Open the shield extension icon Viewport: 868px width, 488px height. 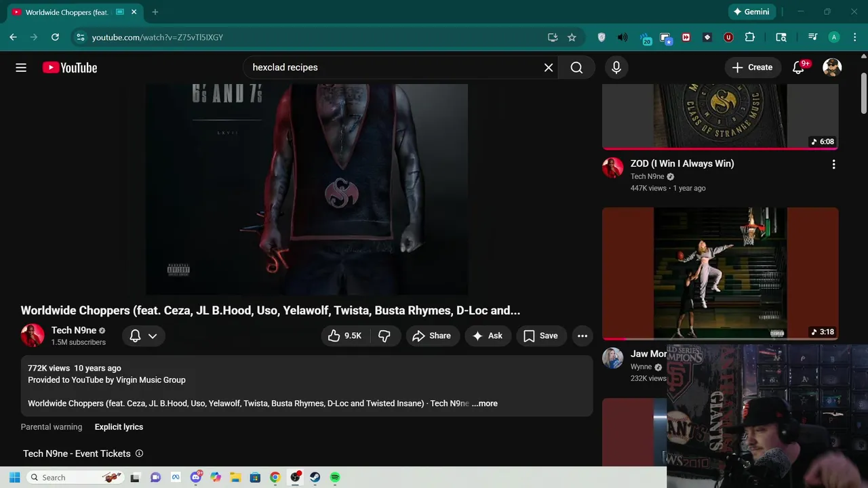601,37
